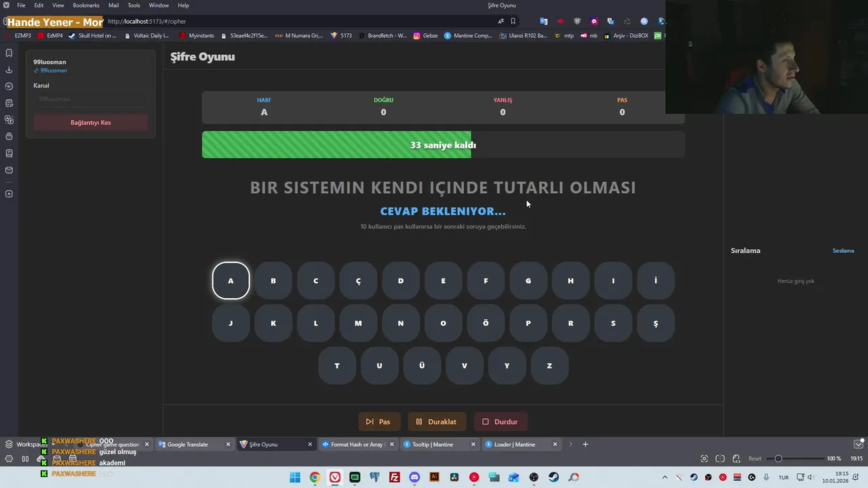The image size is (868, 488).
Task: Click the tab tiling icon in status bar
Action: coord(720,459)
